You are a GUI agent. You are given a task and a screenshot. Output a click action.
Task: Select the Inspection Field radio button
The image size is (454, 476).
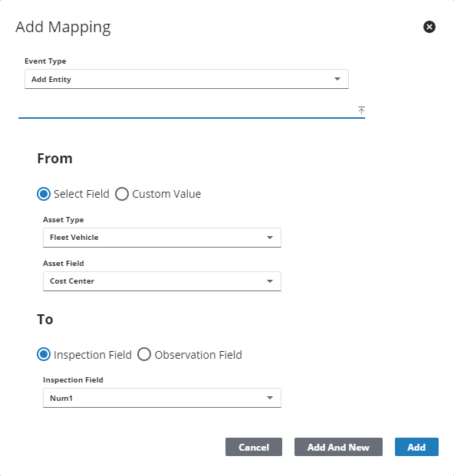pyautogui.click(x=44, y=354)
